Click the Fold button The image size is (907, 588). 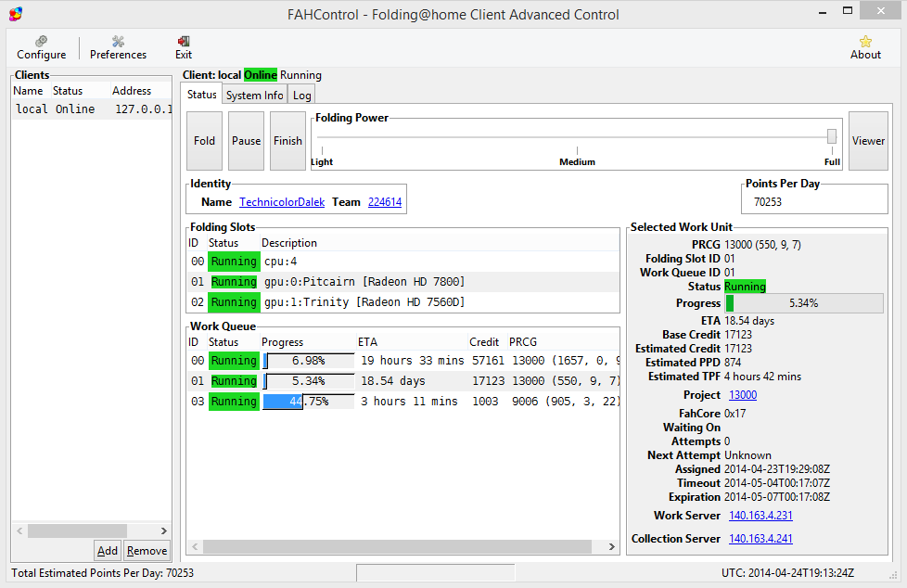pyautogui.click(x=204, y=141)
